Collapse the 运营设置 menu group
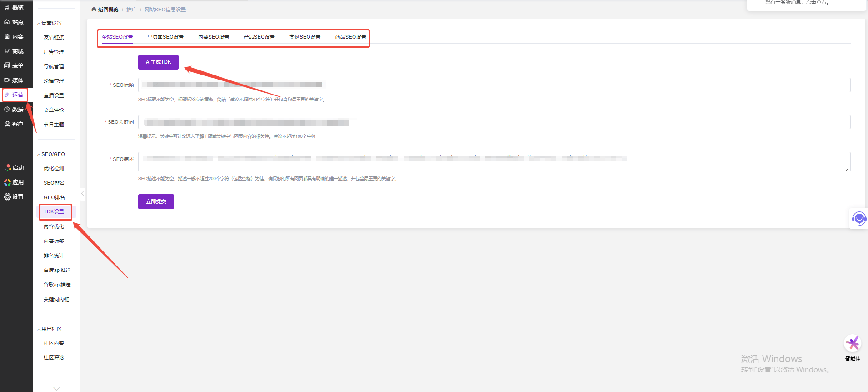 click(39, 24)
